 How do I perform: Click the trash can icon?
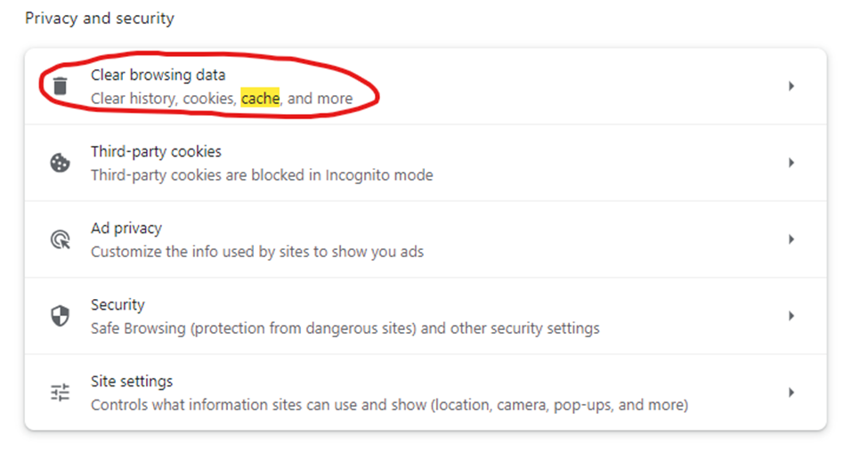click(60, 86)
